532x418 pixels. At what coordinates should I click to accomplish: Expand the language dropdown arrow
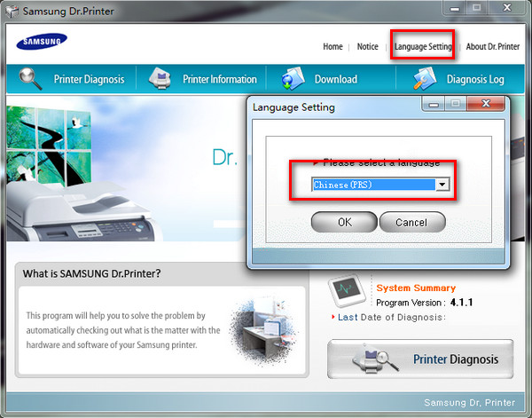point(442,185)
